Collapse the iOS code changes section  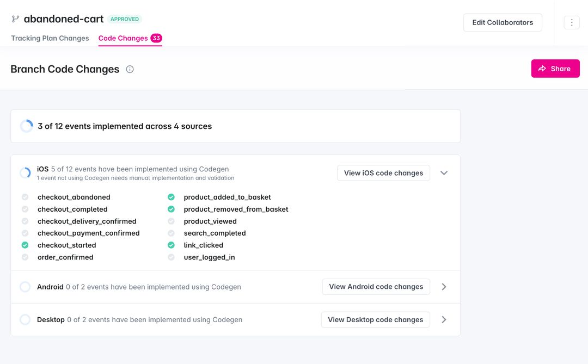tap(444, 172)
